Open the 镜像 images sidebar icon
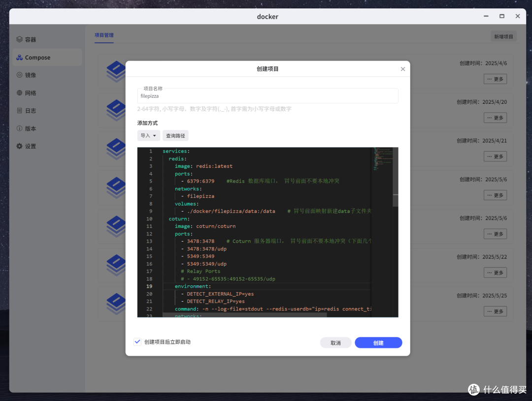Viewport: 532px width, 401px height. 19,75
